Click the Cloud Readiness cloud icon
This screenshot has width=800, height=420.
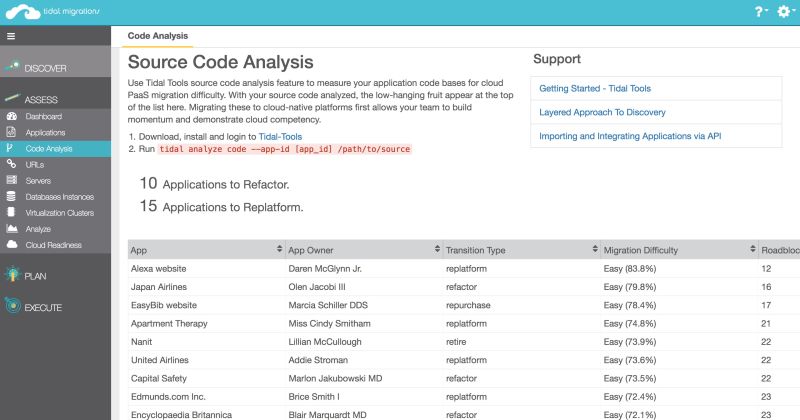click(x=12, y=244)
